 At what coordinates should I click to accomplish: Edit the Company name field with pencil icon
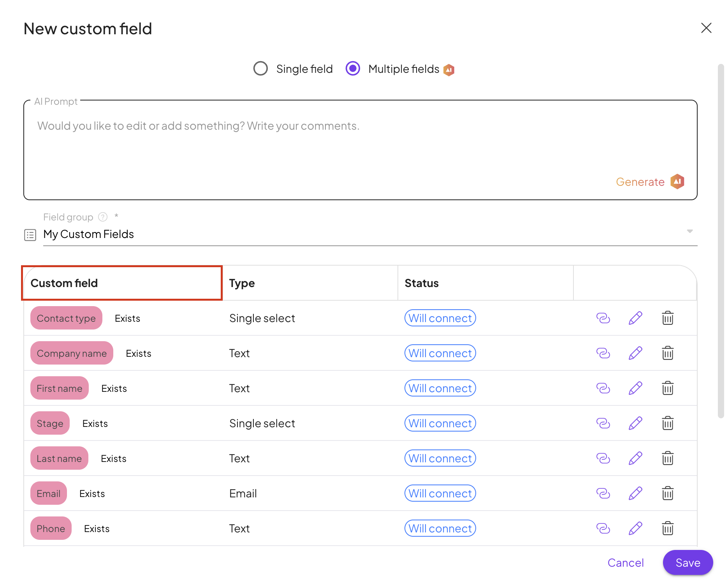(635, 353)
